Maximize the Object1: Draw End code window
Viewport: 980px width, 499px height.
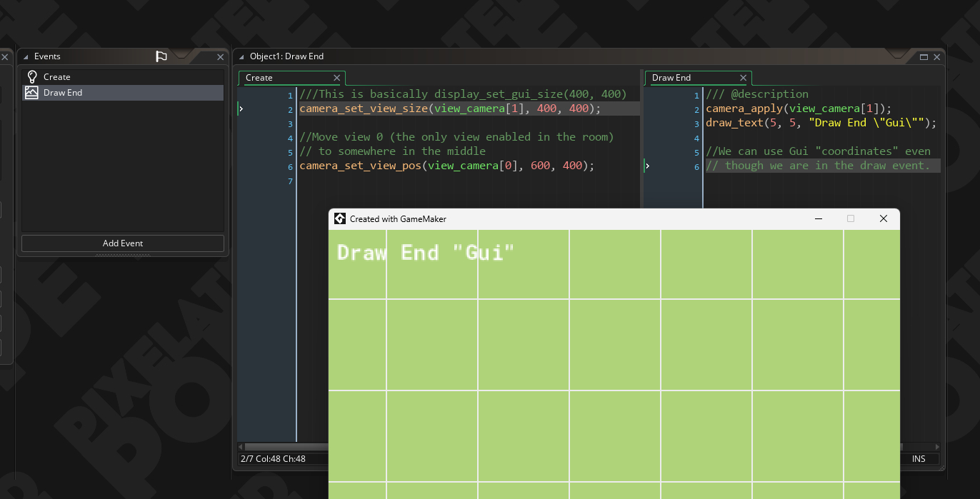(924, 56)
